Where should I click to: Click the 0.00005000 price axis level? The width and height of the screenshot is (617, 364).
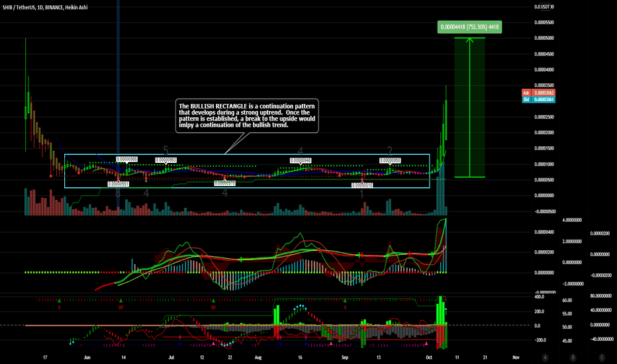pos(544,38)
